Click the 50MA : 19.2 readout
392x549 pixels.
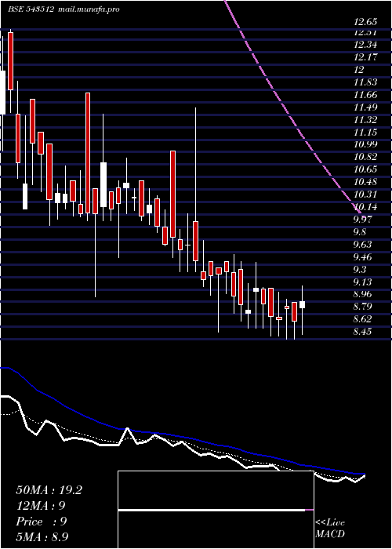coord(49,490)
